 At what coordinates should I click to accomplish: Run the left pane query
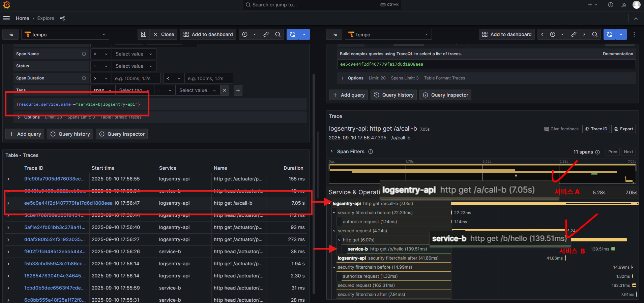(293, 34)
